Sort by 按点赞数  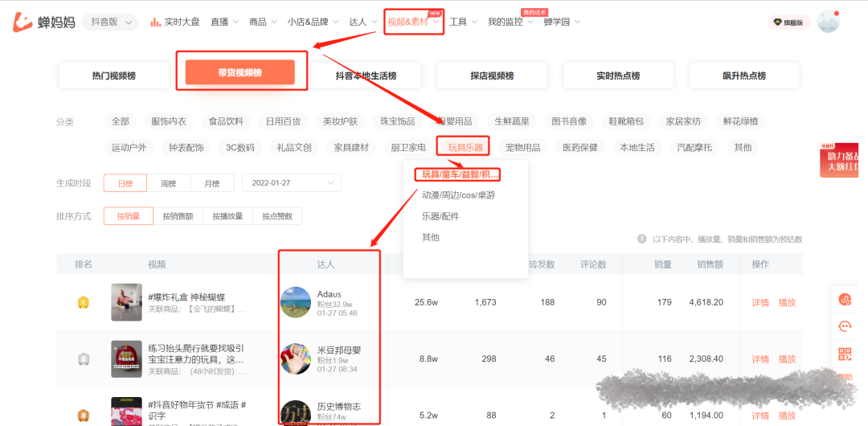[x=277, y=216]
